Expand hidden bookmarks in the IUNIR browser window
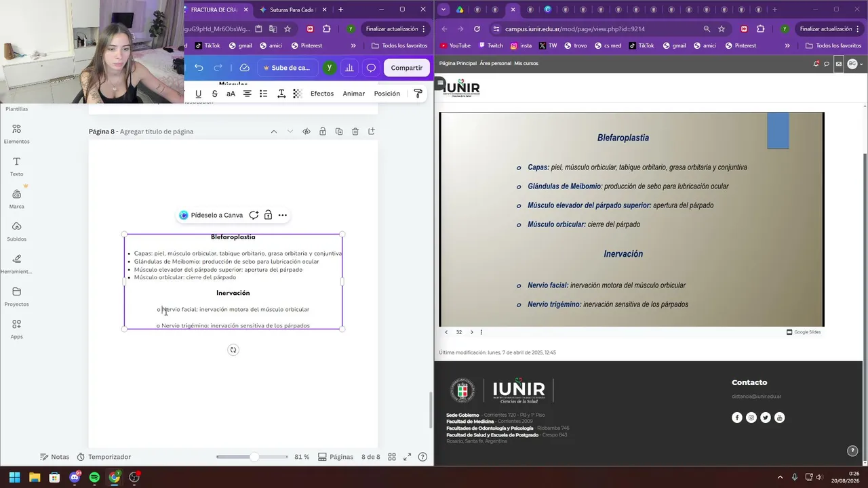Viewport: 868px width, 488px height. click(x=787, y=45)
